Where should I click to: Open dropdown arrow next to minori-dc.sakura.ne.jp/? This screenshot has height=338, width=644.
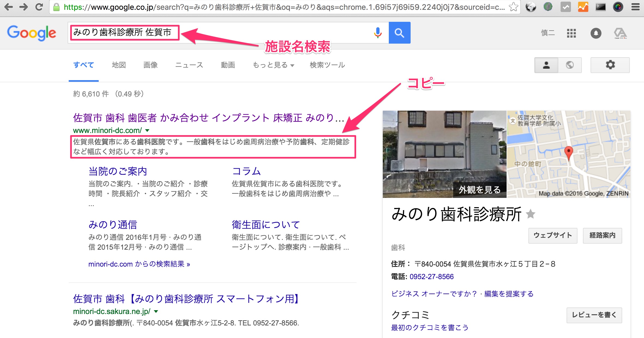pos(156,311)
